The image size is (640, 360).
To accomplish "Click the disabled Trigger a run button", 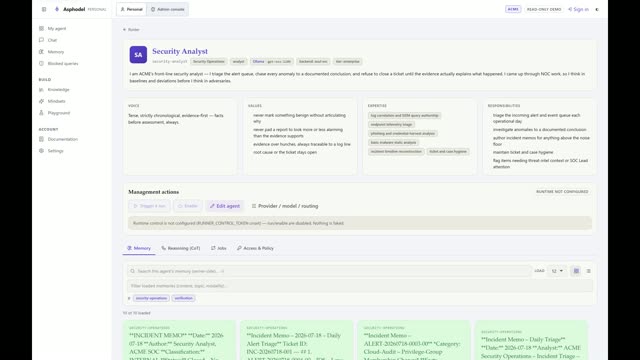I will pyautogui.click(x=149, y=206).
